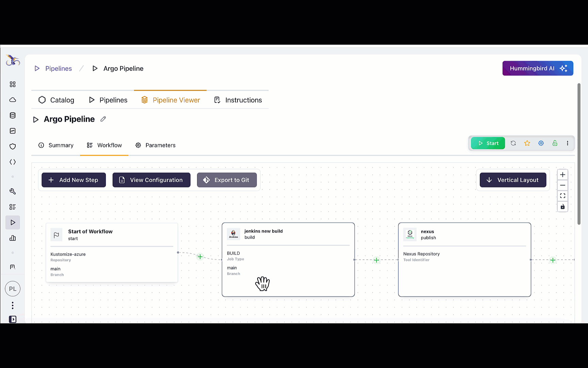Start the Argo Pipeline run
Screen dimensions: 588x368
[488, 143]
